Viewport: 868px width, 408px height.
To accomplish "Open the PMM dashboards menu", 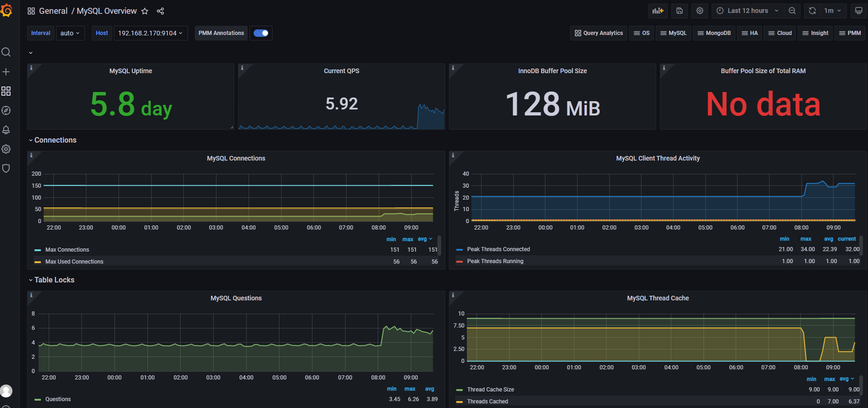I will click(x=850, y=33).
